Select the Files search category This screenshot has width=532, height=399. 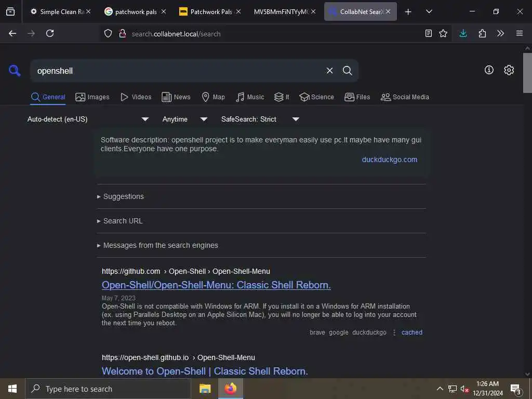pyautogui.click(x=357, y=97)
